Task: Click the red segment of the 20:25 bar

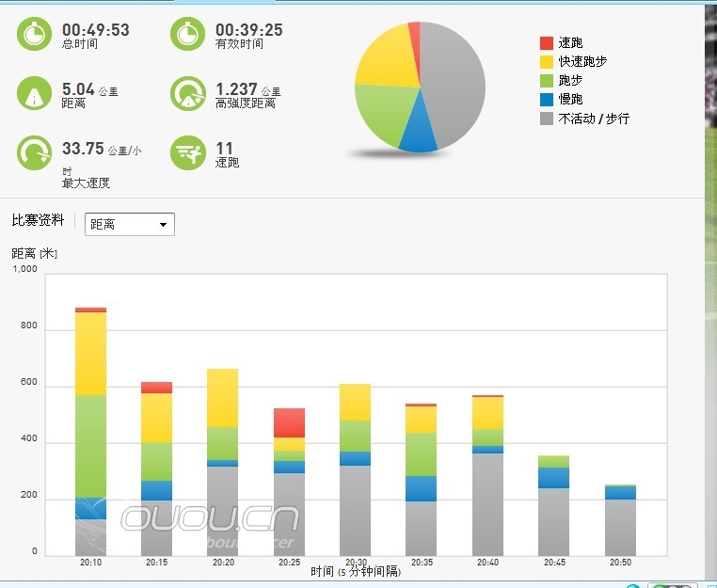Action: click(x=290, y=422)
